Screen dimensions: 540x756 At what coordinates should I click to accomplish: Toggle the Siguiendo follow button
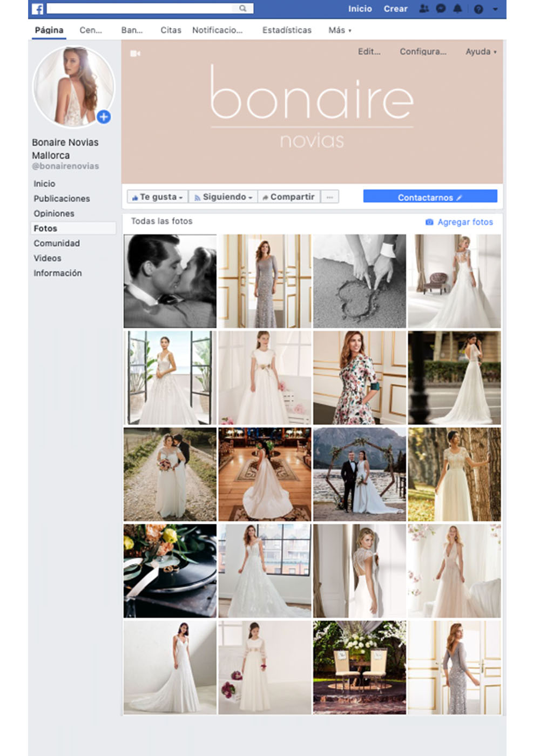(x=223, y=197)
